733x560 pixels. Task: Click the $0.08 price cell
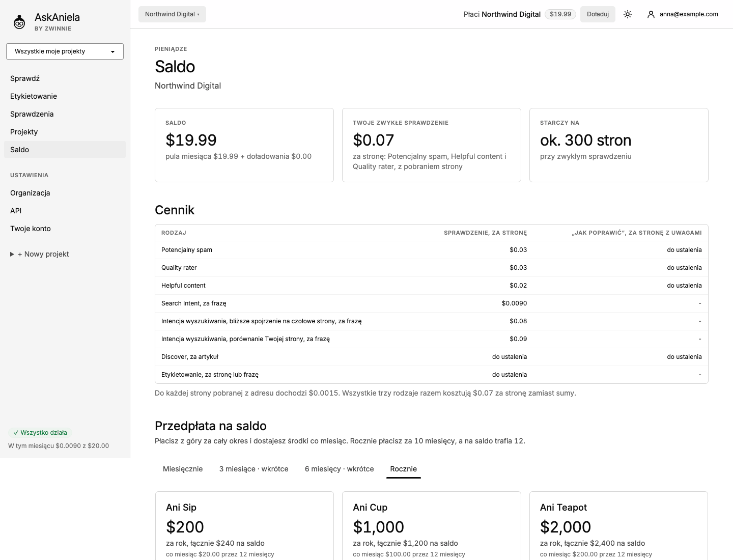[x=518, y=321]
